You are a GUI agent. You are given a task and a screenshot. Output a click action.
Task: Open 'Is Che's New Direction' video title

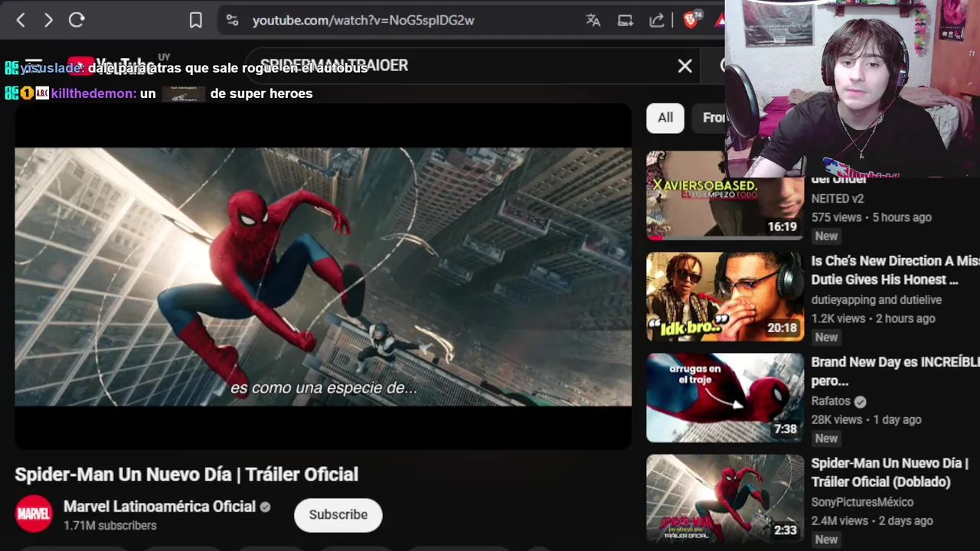[895, 270]
